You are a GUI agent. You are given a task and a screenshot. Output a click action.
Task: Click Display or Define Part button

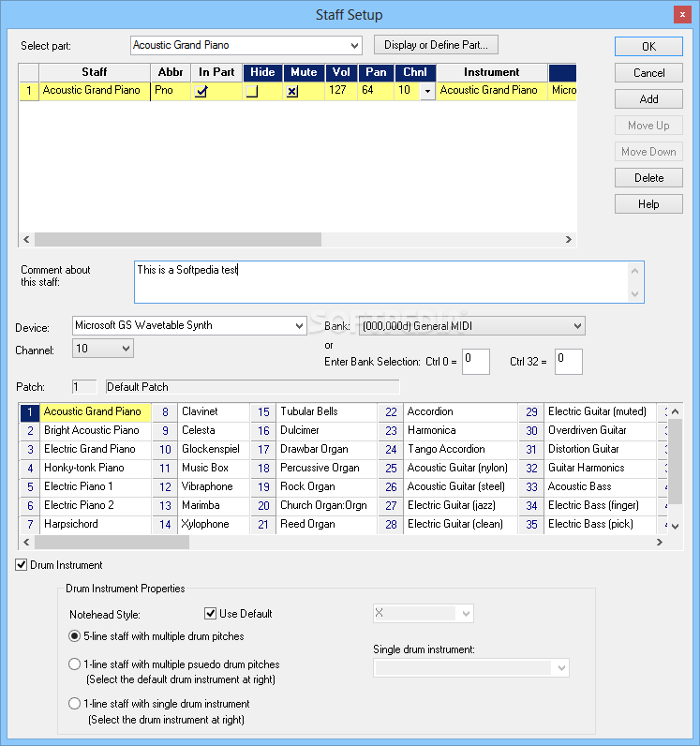click(436, 45)
